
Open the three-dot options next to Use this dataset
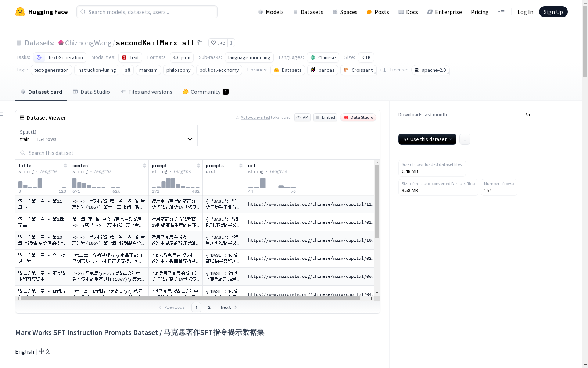point(465,139)
